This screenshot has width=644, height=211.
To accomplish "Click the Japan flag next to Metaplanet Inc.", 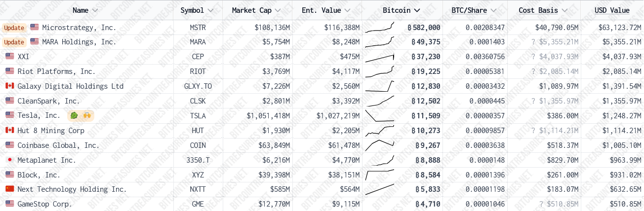I will (9, 160).
